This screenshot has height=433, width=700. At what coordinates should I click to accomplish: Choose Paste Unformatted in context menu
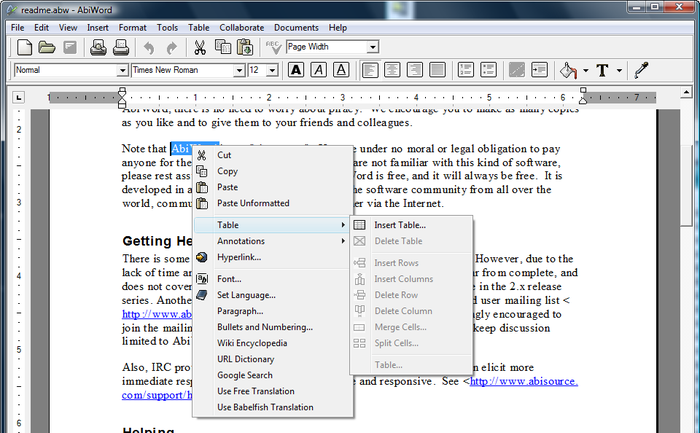pyautogui.click(x=272, y=203)
